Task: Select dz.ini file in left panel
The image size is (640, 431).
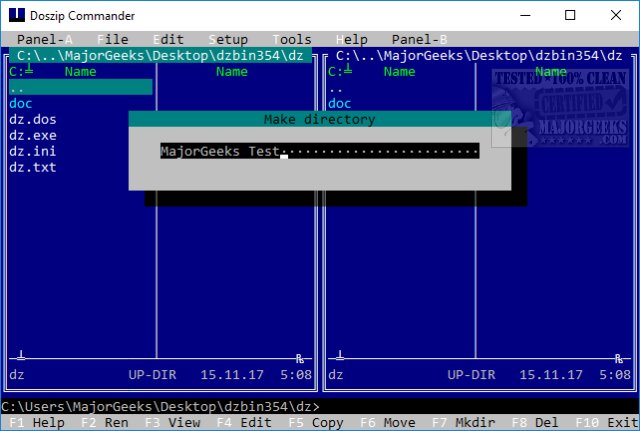Action: tap(33, 151)
